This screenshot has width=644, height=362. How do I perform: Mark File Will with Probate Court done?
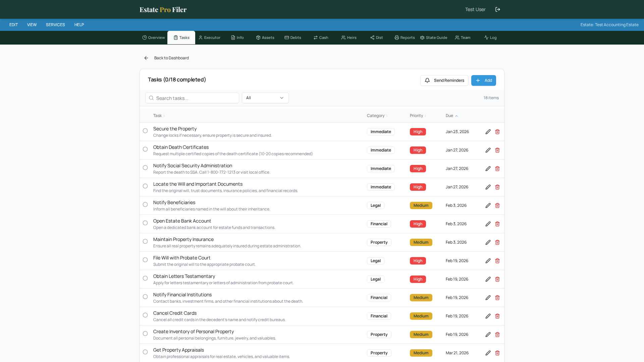click(x=145, y=260)
